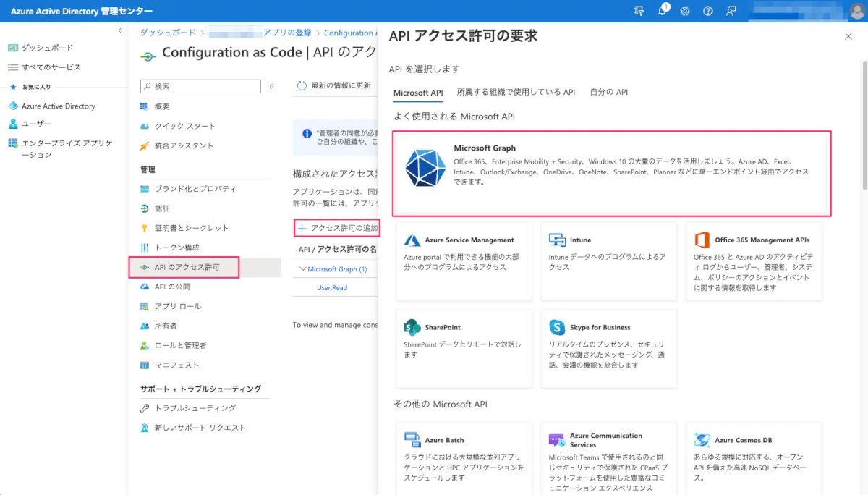
Task: Click the アクセス許可の追加 button
Action: 338,228
